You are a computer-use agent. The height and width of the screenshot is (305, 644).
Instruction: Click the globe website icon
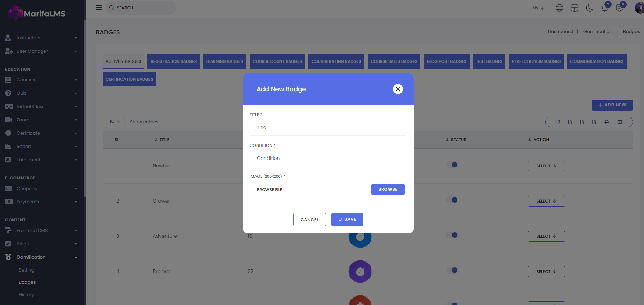[x=559, y=8]
